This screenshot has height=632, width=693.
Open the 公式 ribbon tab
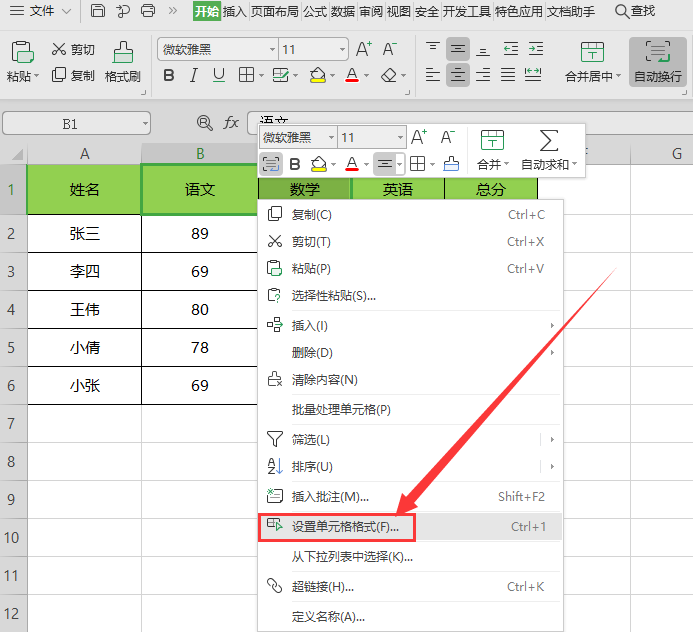click(x=315, y=11)
